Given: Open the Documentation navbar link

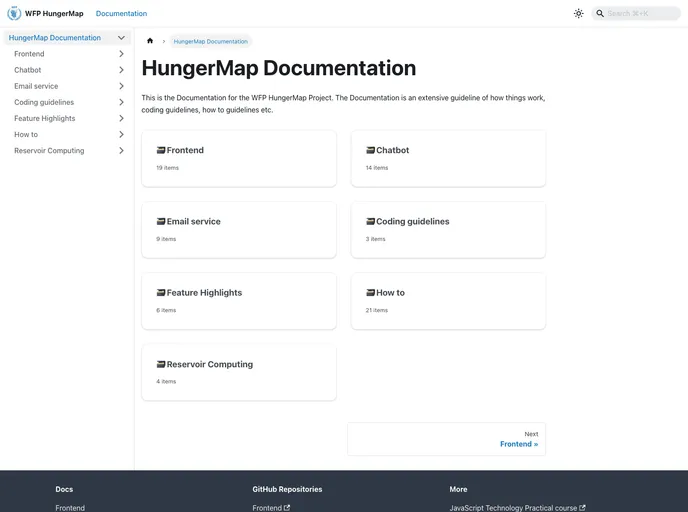Looking at the screenshot, I should click(x=122, y=14).
